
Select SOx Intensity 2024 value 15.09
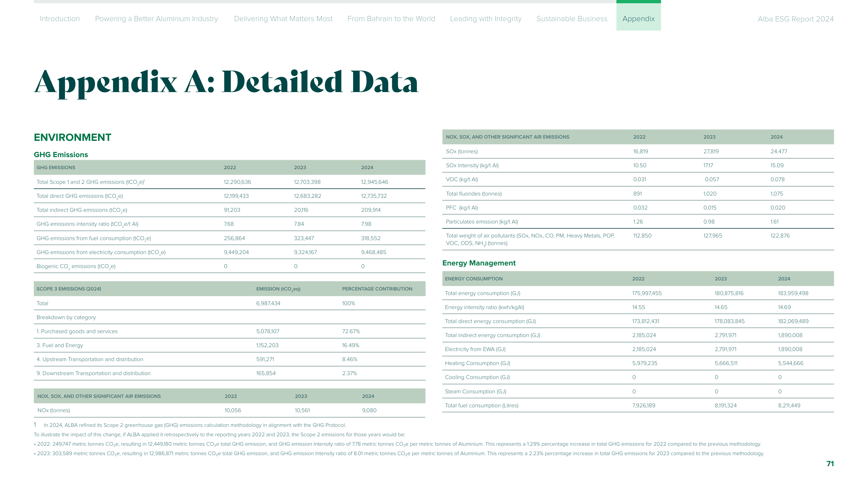(x=777, y=165)
